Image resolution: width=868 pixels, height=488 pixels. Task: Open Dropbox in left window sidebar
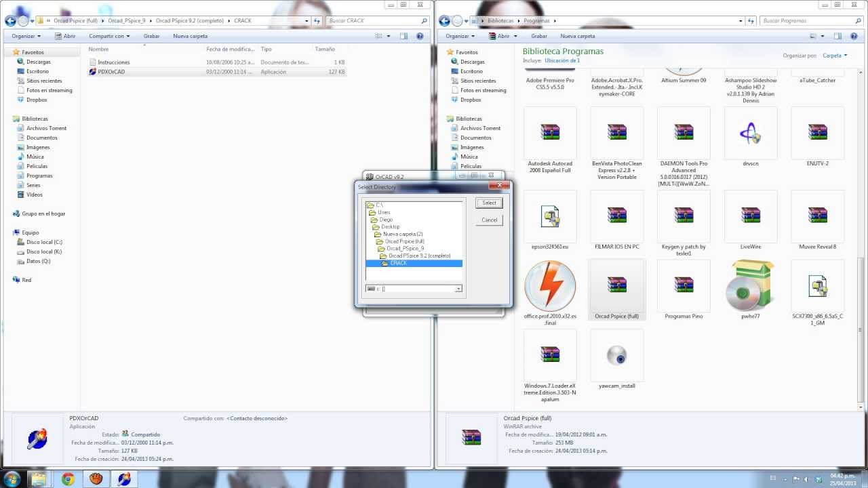pyautogui.click(x=37, y=100)
